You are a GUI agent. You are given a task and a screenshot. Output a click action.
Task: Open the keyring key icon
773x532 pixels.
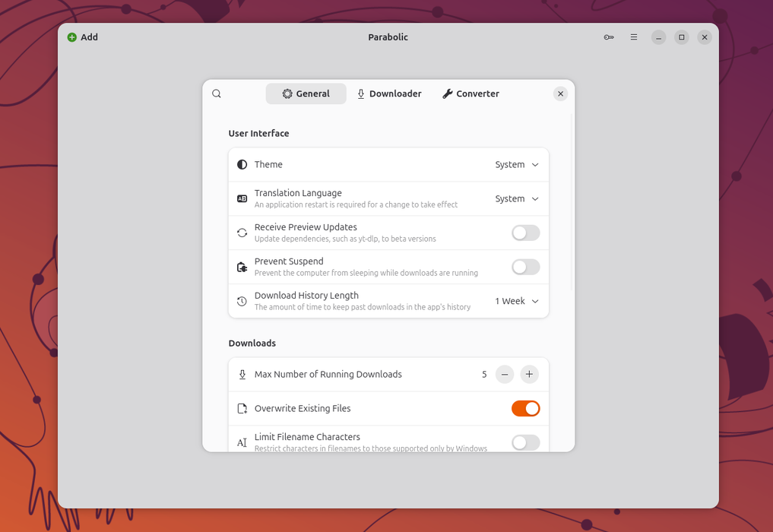pyautogui.click(x=609, y=37)
